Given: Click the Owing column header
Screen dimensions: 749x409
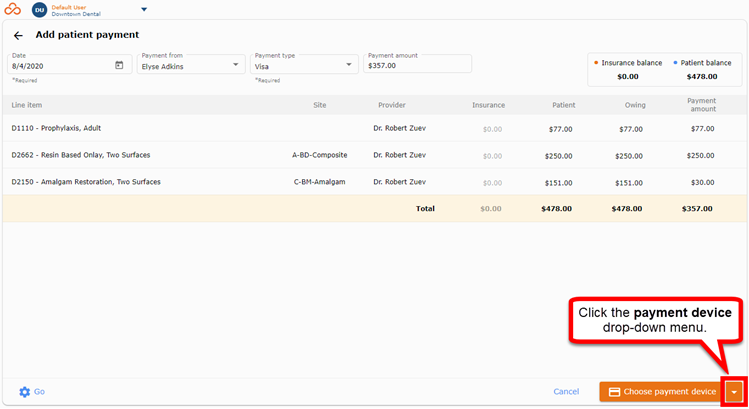Looking at the screenshot, I should coord(635,105).
